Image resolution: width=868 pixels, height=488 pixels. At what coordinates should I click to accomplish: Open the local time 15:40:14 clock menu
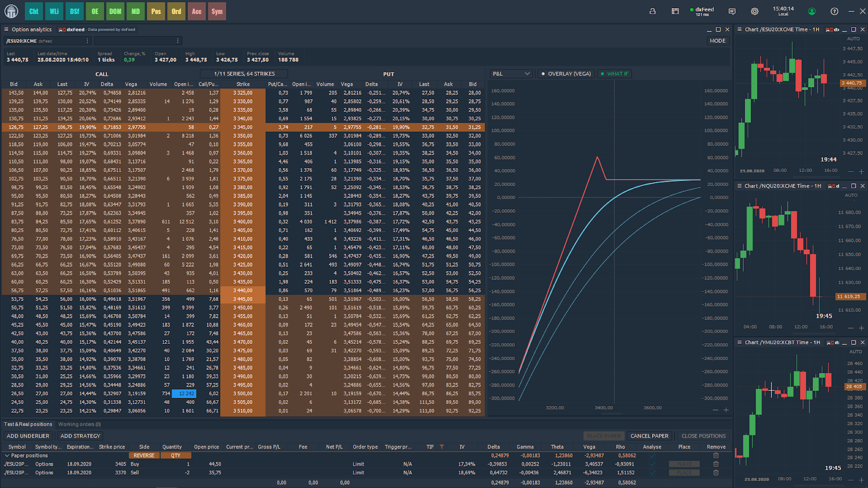(783, 11)
